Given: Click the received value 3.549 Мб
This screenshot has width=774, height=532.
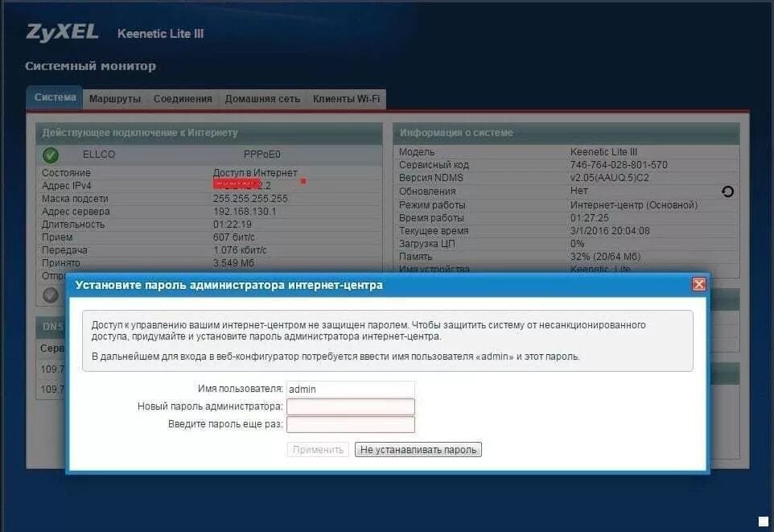Looking at the screenshot, I should [x=234, y=263].
